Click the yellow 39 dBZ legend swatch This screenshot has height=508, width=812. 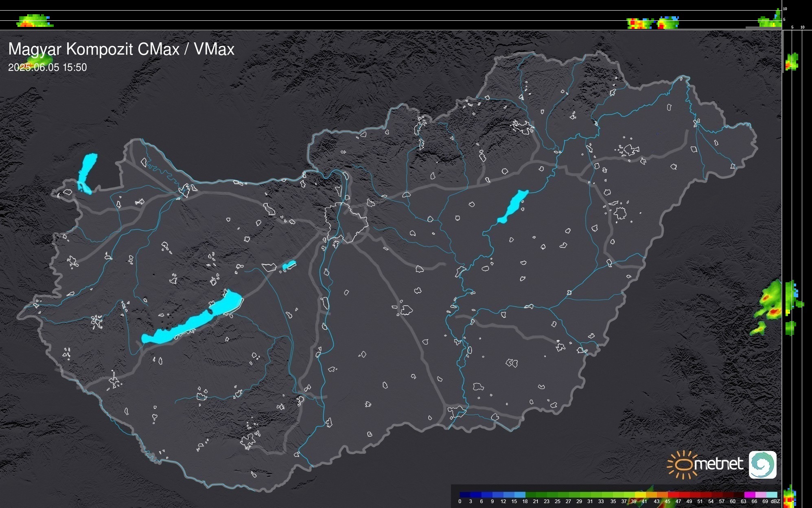point(640,495)
